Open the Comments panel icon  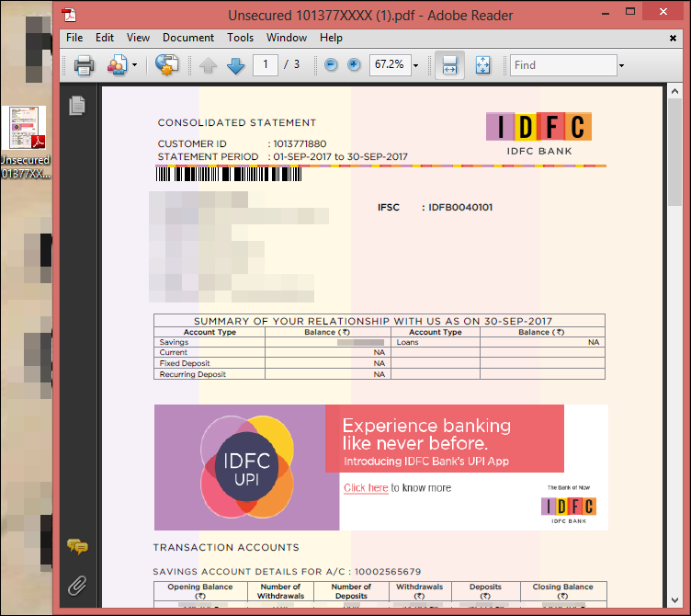pyautogui.click(x=77, y=546)
